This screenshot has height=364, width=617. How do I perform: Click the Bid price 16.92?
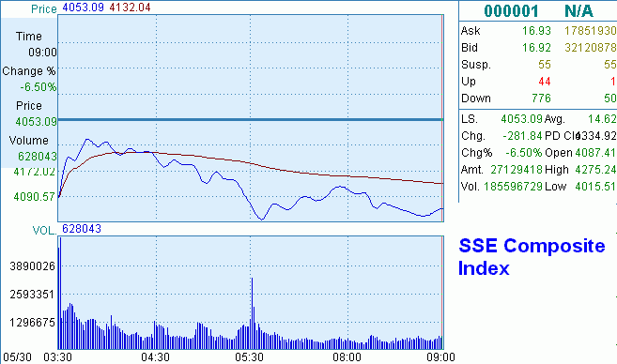click(x=536, y=48)
